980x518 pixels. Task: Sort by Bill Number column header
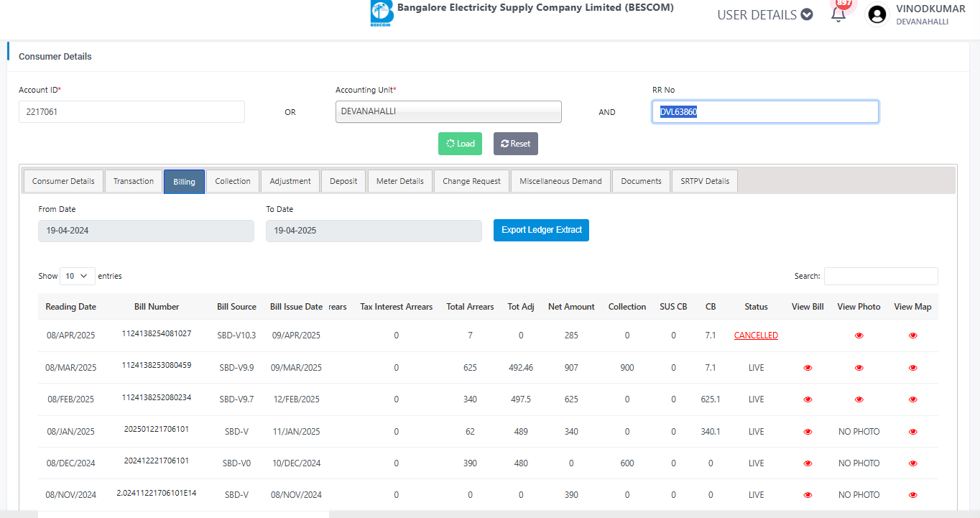157,307
